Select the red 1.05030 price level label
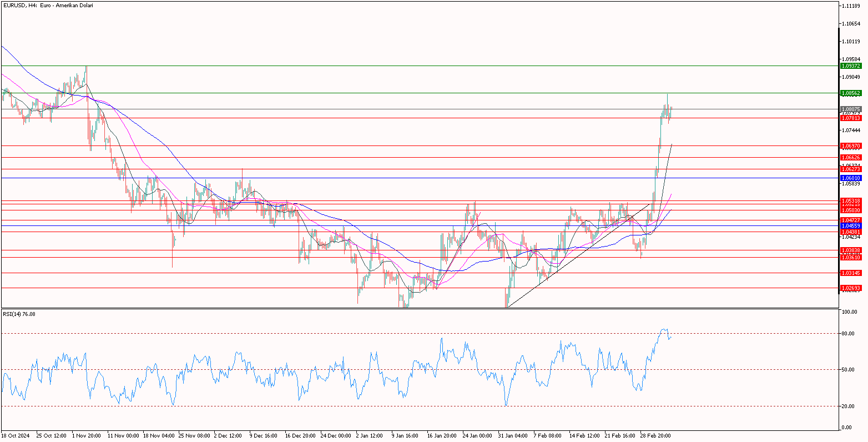This screenshot has width=868, height=442. [x=851, y=210]
